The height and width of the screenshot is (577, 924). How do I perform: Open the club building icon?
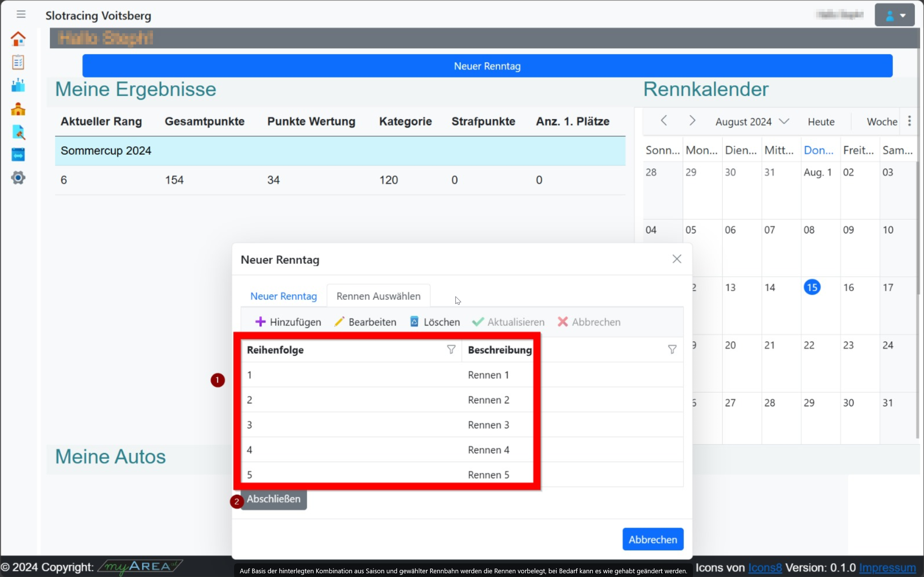coord(18,109)
